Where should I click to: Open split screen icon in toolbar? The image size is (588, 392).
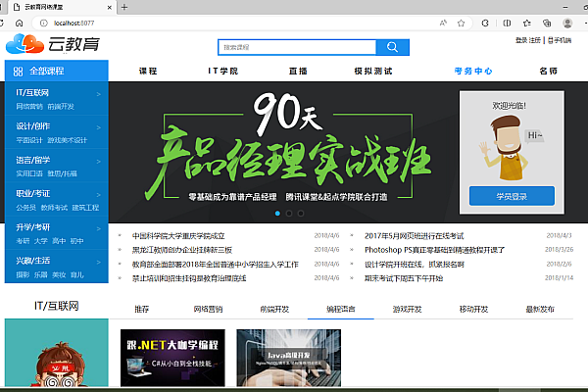click(x=507, y=23)
